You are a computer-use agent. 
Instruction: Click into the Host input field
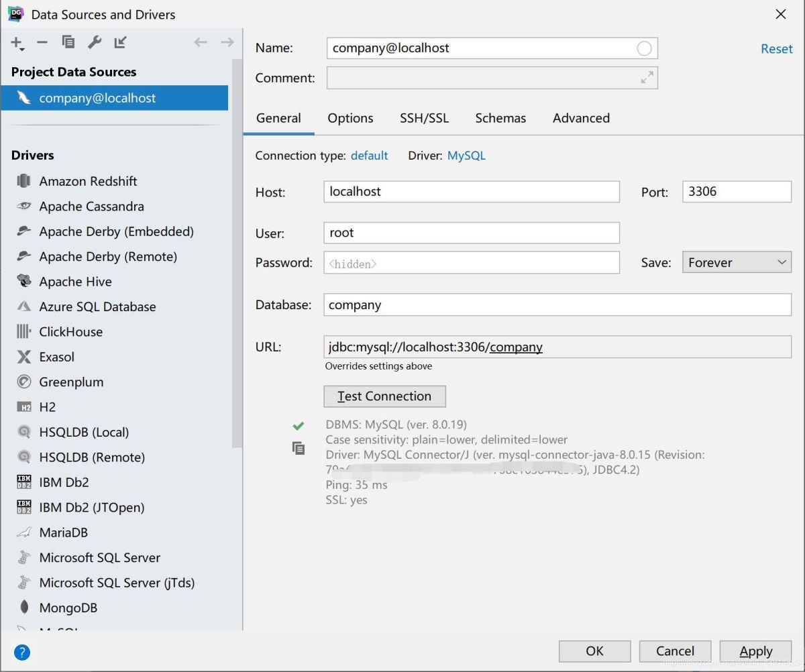click(471, 192)
